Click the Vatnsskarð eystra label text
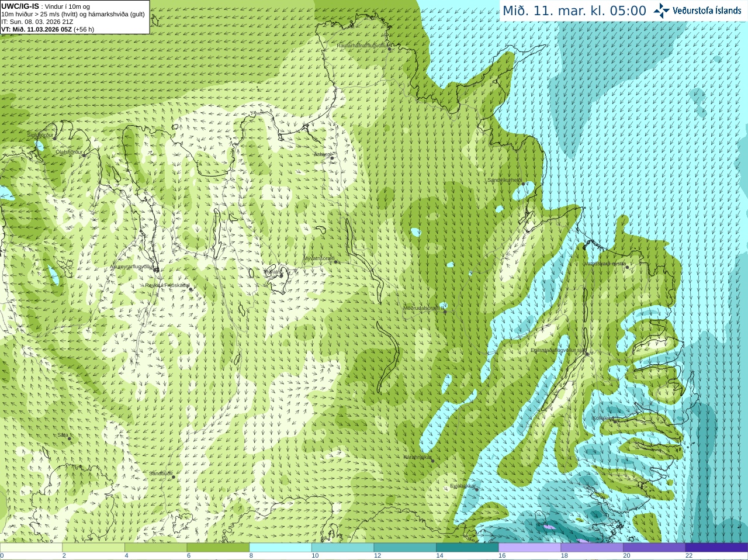Screen dimensions: 748x560 pos(605,264)
